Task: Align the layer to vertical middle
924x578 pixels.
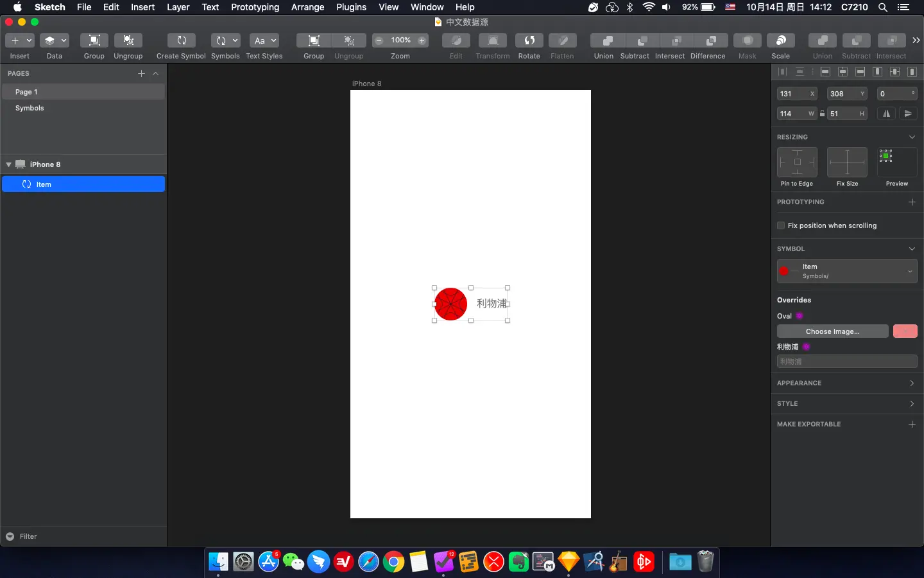Action: (894, 71)
